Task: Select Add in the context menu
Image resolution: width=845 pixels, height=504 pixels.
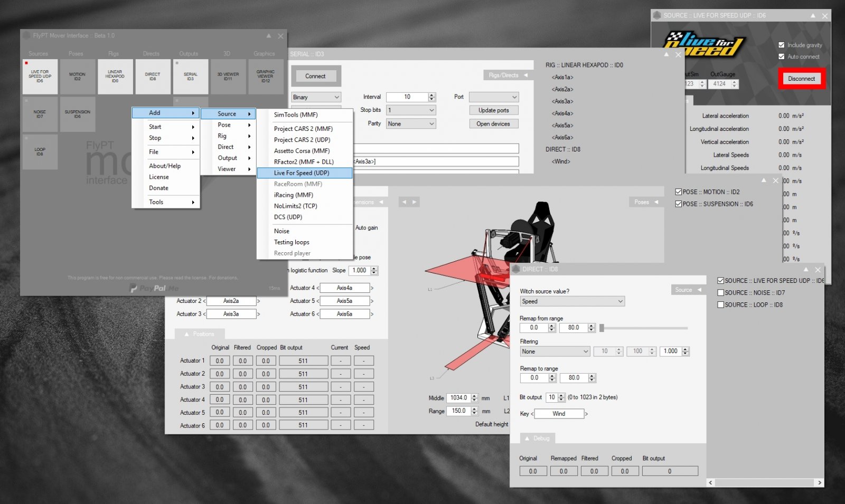Action: tap(166, 113)
